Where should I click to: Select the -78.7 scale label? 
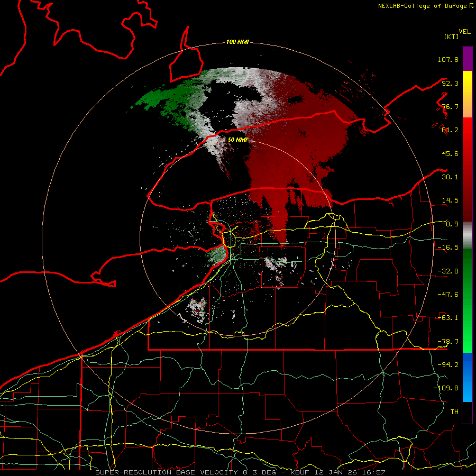coord(448,342)
